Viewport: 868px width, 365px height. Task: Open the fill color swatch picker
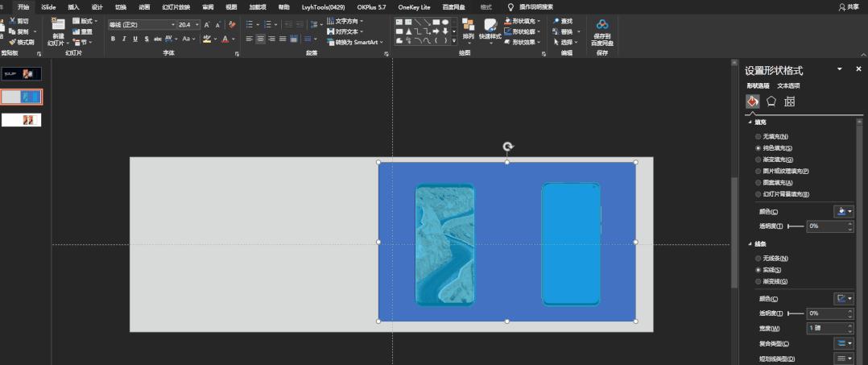(x=845, y=210)
